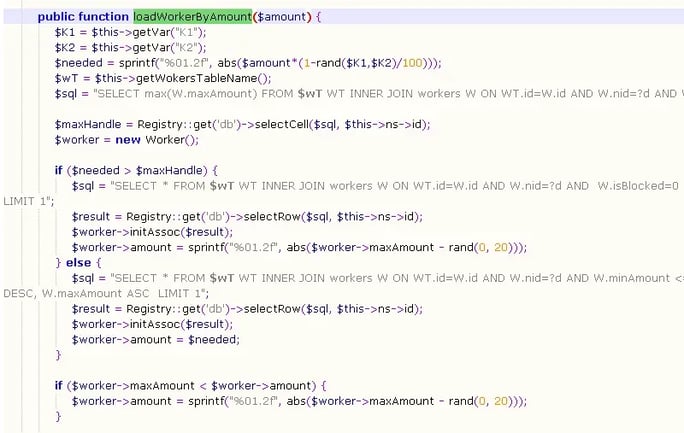Image resolution: width=684 pixels, height=433 pixels.
Task: Click the getVar("K1") call
Action: [162, 32]
